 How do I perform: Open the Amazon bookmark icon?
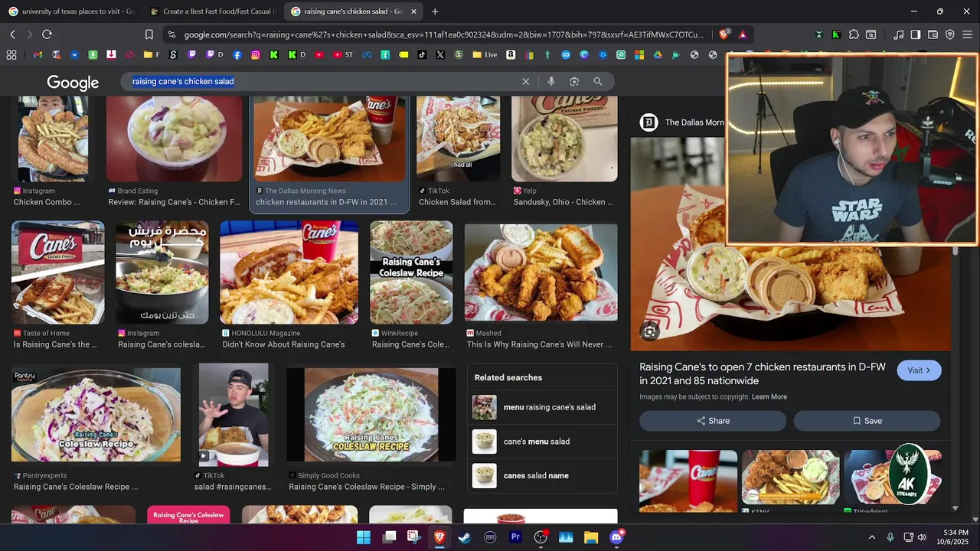[x=511, y=55]
